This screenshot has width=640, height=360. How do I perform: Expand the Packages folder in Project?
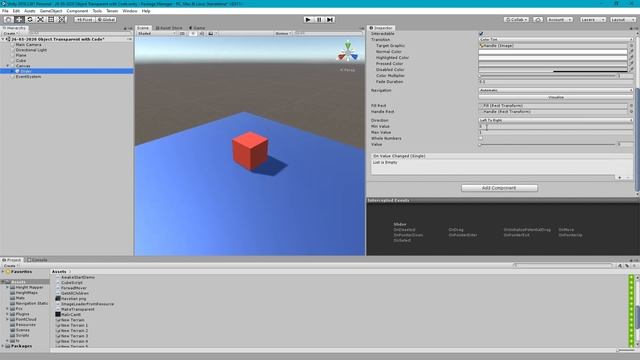coord(3,346)
